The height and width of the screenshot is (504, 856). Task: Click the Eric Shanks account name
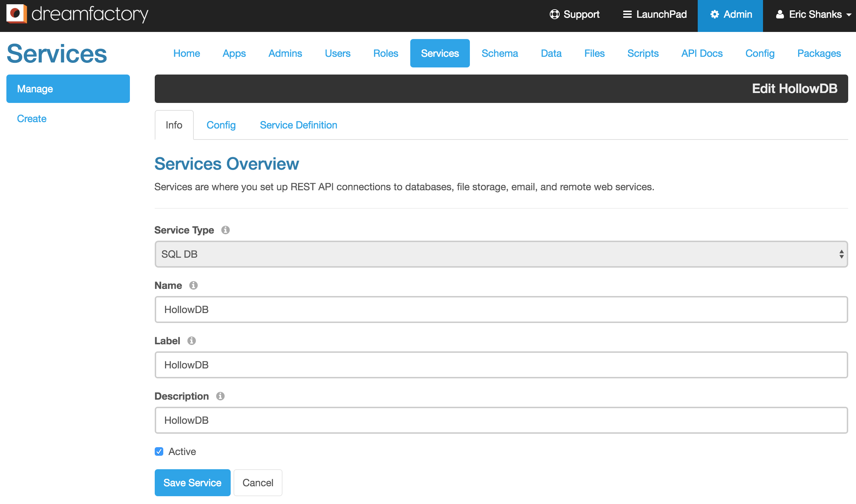pyautogui.click(x=815, y=14)
